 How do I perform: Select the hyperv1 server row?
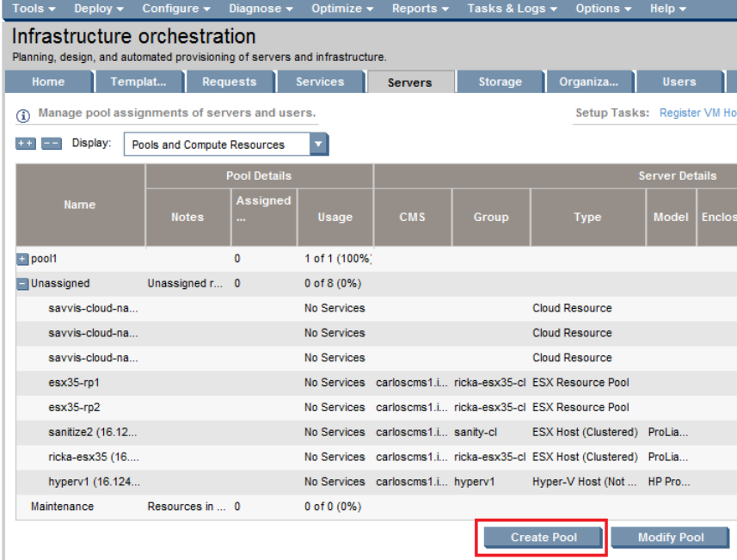point(93,482)
